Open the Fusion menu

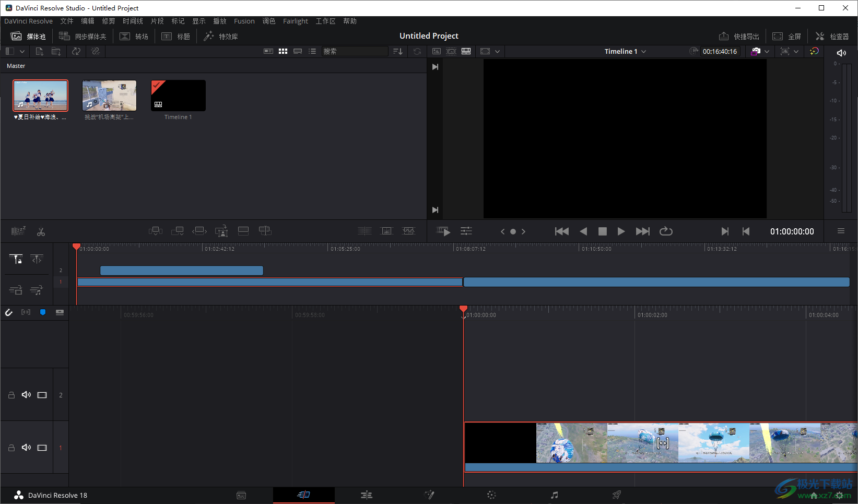(x=244, y=21)
